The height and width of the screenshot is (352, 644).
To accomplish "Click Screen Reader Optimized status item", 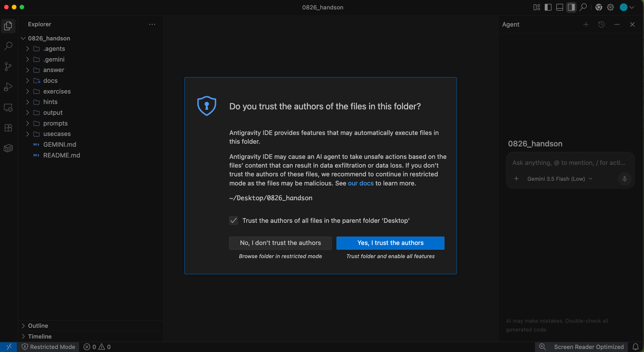I will [x=589, y=347].
